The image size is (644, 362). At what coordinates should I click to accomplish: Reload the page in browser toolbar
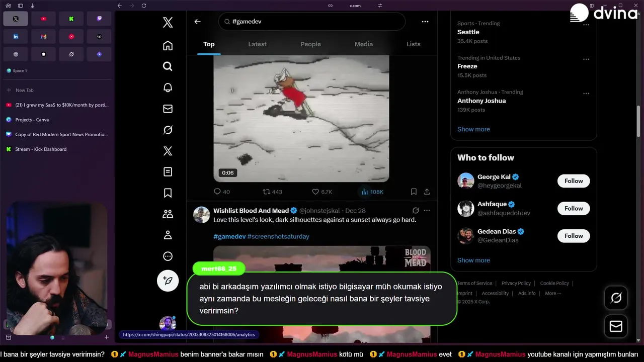pos(144,6)
